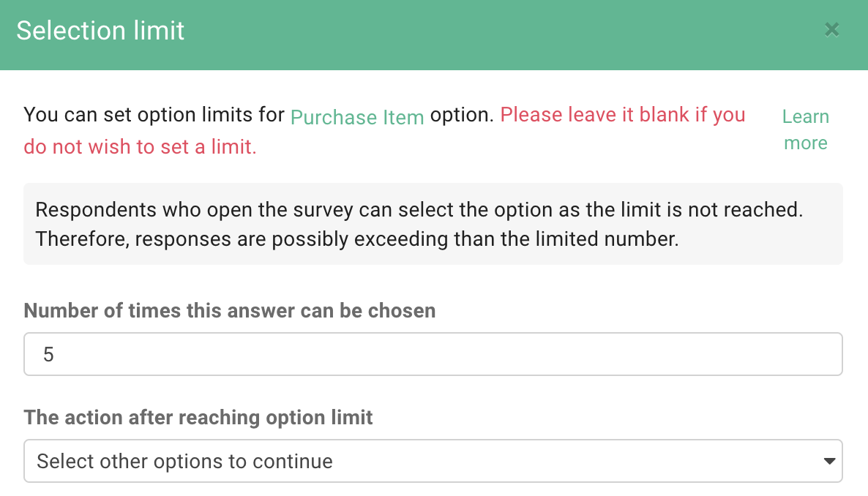Click the Purchase Item option label

pyautogui.click(x=357, y=117)
